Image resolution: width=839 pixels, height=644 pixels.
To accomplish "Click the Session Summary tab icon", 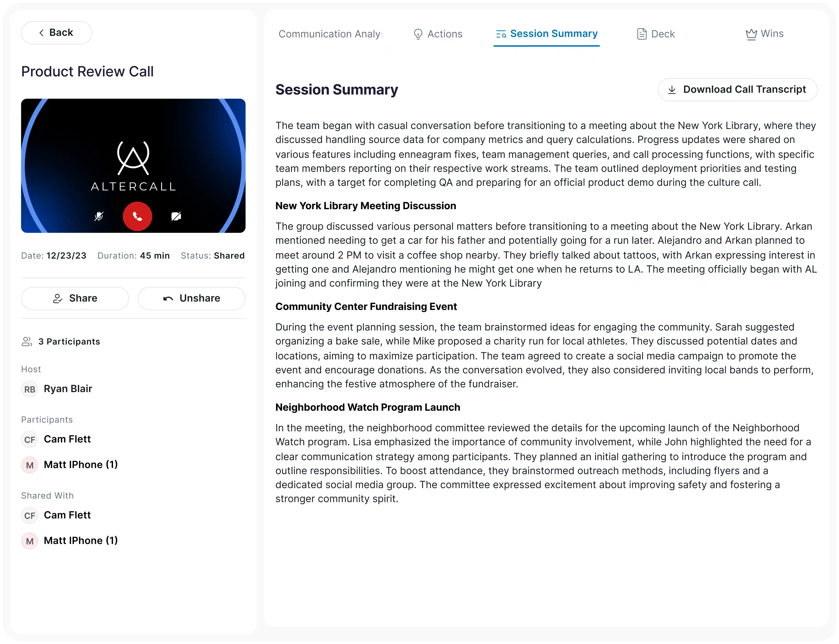I will click(501, 34).
